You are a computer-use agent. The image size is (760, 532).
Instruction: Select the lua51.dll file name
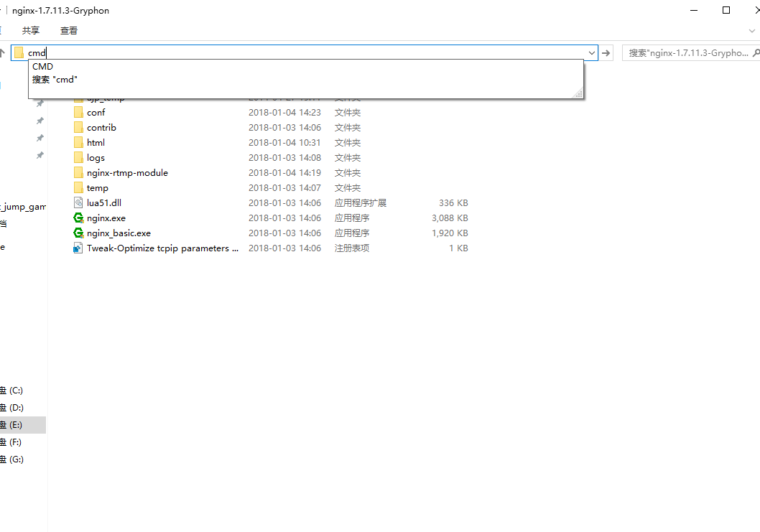coord(104,202)
